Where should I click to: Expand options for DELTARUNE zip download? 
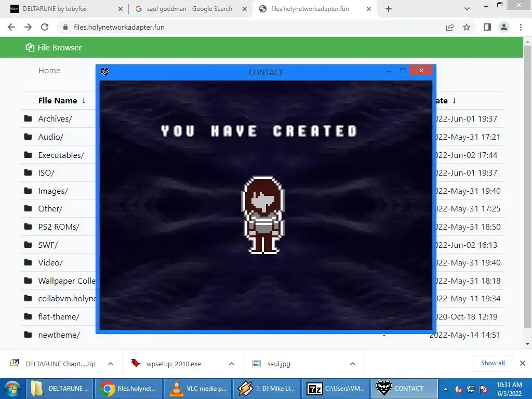pos(111,364)
